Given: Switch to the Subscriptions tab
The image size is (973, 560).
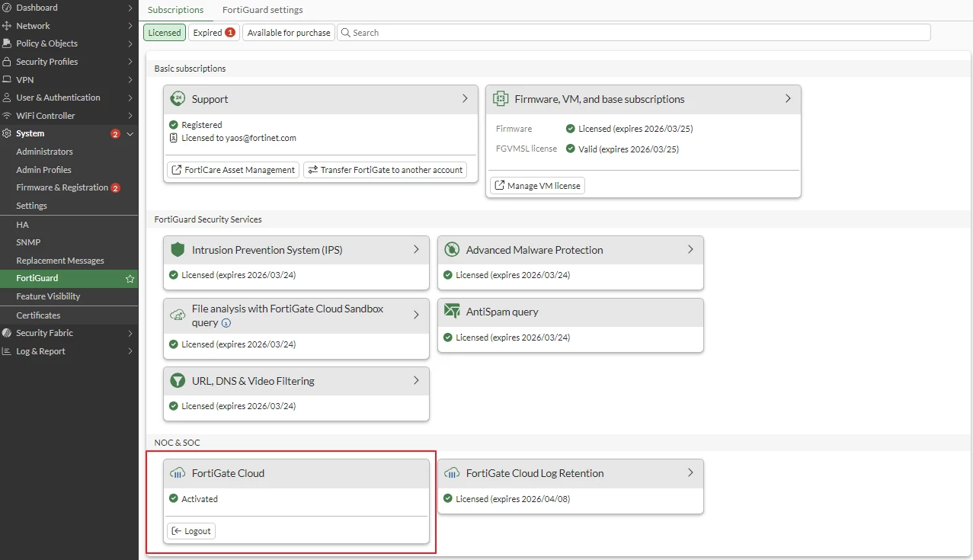Looking at the screenshot, I should click(176, 10).
